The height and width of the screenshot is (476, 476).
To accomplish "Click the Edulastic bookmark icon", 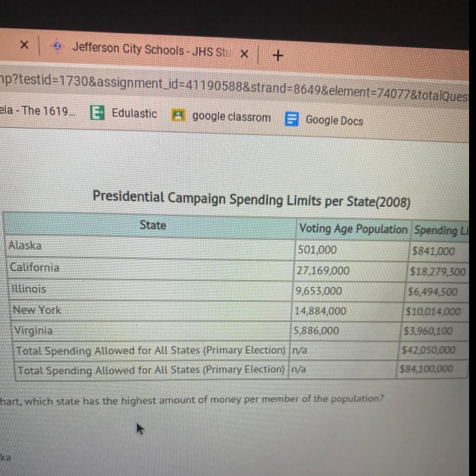I will point(97,113).
